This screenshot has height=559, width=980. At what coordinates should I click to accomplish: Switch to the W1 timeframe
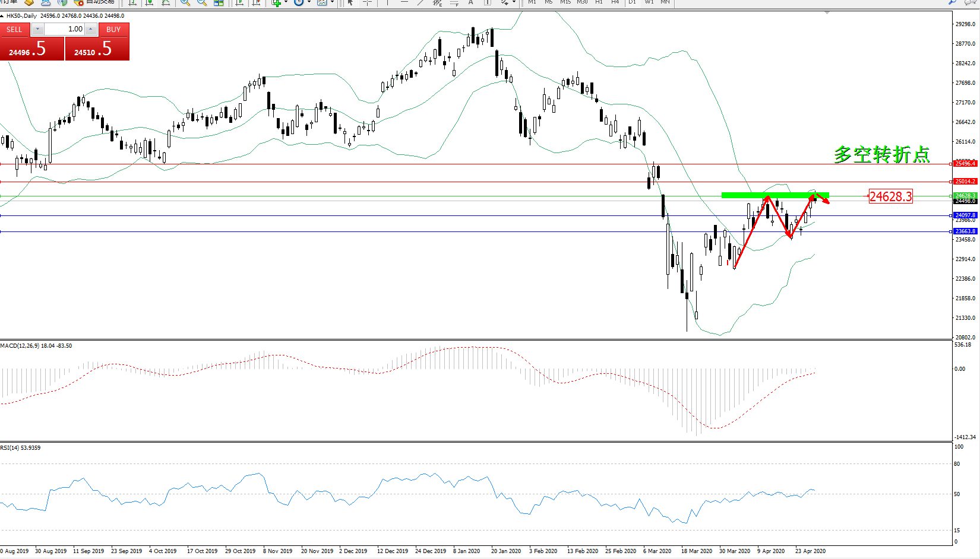[649, 2]
